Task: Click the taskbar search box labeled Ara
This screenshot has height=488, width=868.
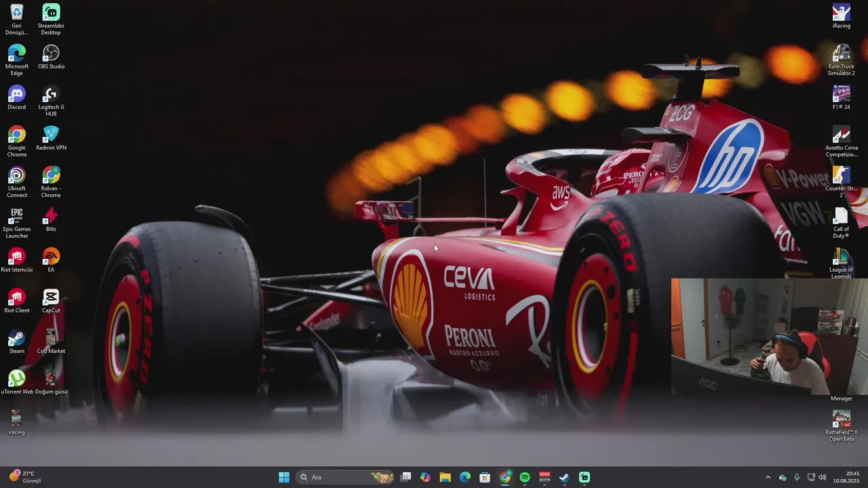Action: point(346,477)
